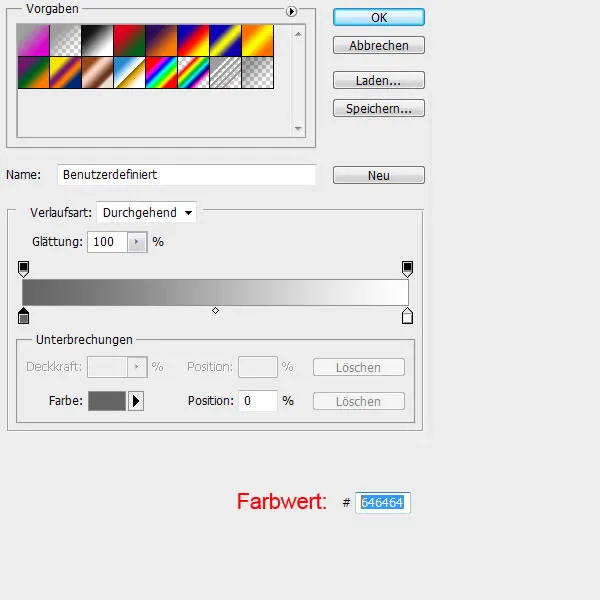Click the Farbwert hex value field
The width and height of the screenshot is (600, 600).
pos(383,502)
